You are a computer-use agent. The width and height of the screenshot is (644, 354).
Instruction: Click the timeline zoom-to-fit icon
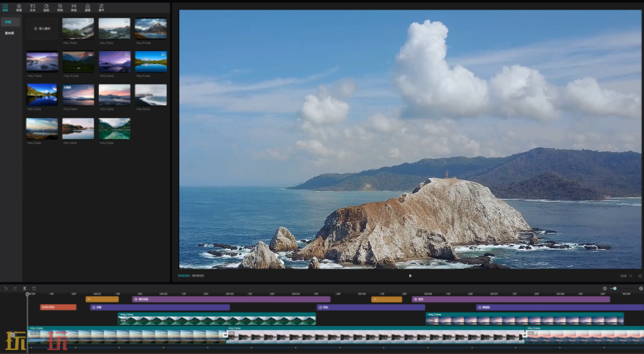[x=641, y=289]
